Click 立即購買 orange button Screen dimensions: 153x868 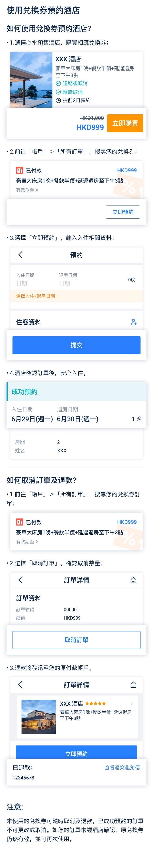[x=125, y=123]
